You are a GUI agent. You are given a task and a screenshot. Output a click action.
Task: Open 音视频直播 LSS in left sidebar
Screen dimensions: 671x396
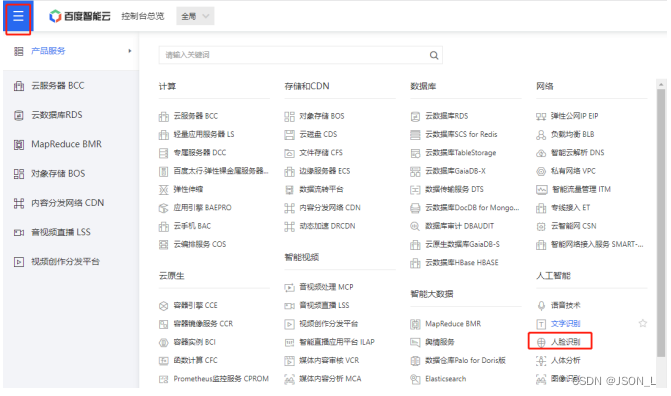tap(61, 232)
